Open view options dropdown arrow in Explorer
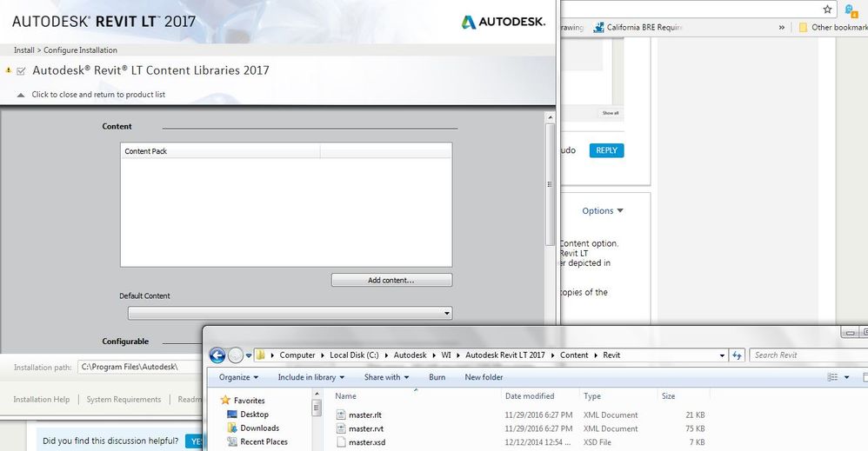The image size is (868, 451). (x=846, y=377)
